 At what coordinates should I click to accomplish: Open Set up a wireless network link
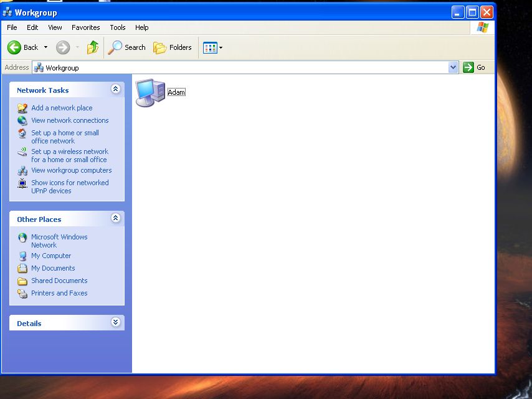70,155
